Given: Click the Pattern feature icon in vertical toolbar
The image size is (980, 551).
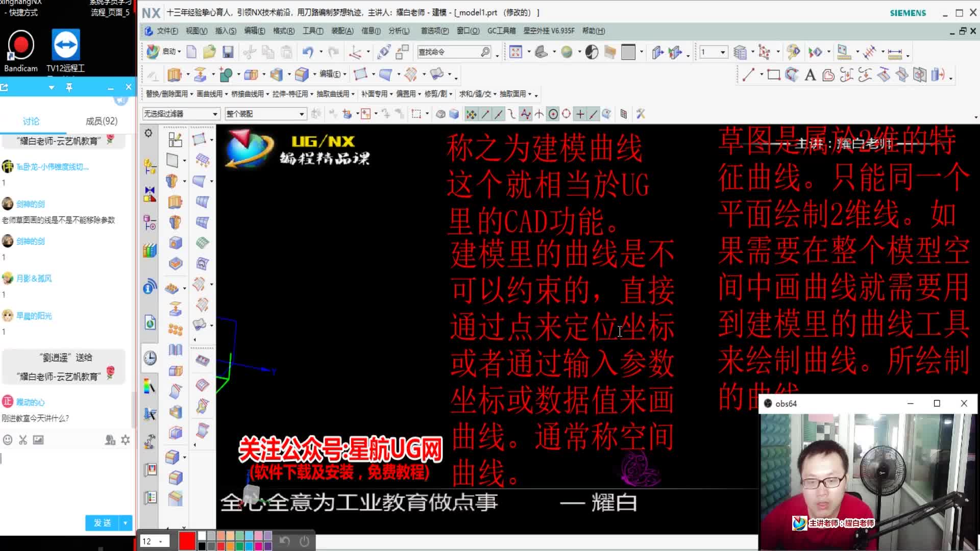Looking at the screenshot, I should coord(175,330).
